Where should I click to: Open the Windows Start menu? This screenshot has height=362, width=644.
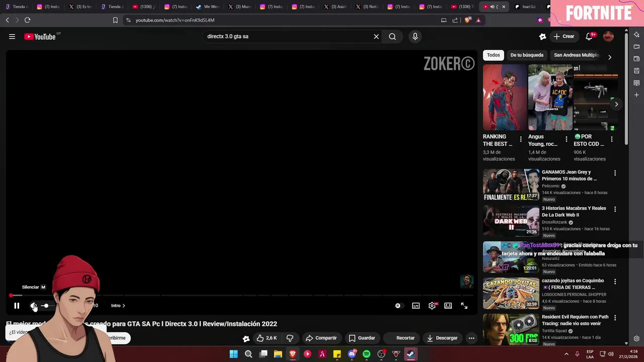(233, 354)
